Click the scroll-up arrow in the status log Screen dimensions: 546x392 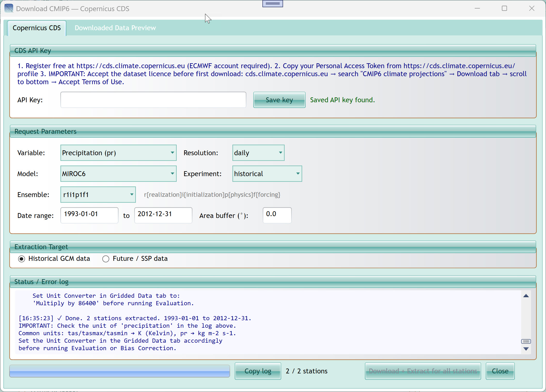526,296
